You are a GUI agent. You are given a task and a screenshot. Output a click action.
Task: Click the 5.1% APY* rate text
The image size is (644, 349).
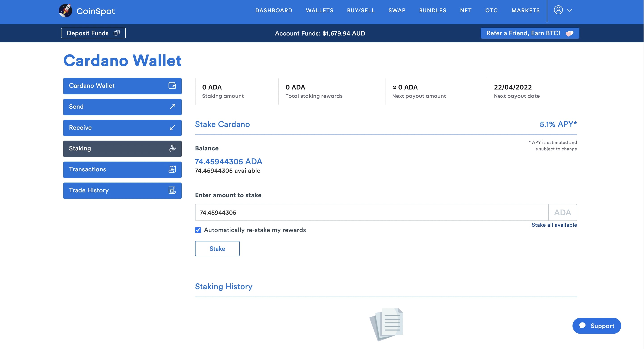(558, 124)
